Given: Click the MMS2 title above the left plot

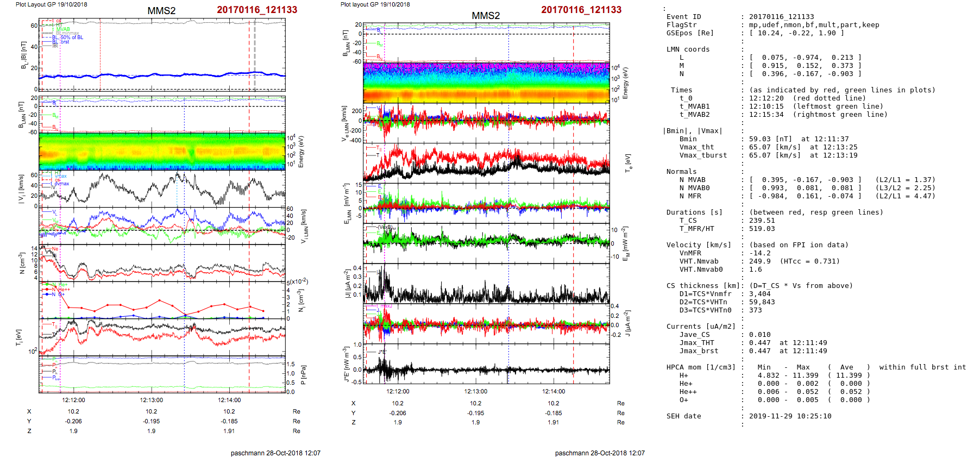Looking at the screenshot, I should point(161,11).
